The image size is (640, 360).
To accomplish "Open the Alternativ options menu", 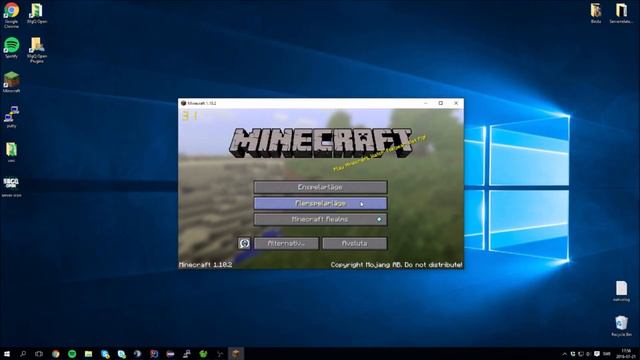I will (286, 243).
